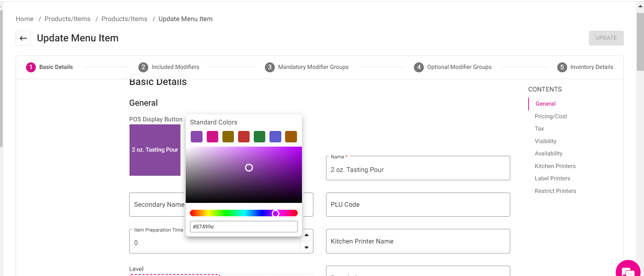The image size is (644, 276).
Task: Pick the blue-violet standard color swatch
Action: tap(275, 137)
